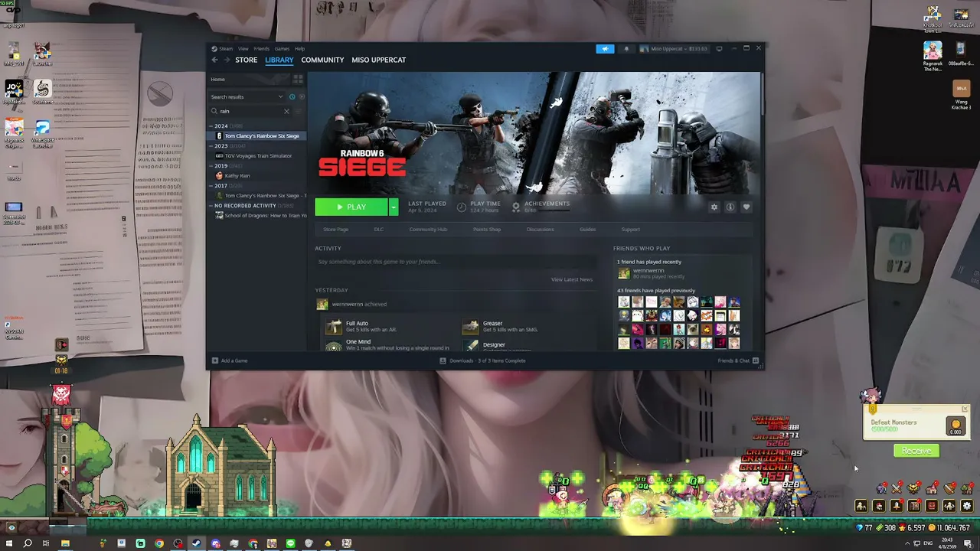Open the MISO UPPERCAT profile tab

click(x=379, y=60)
